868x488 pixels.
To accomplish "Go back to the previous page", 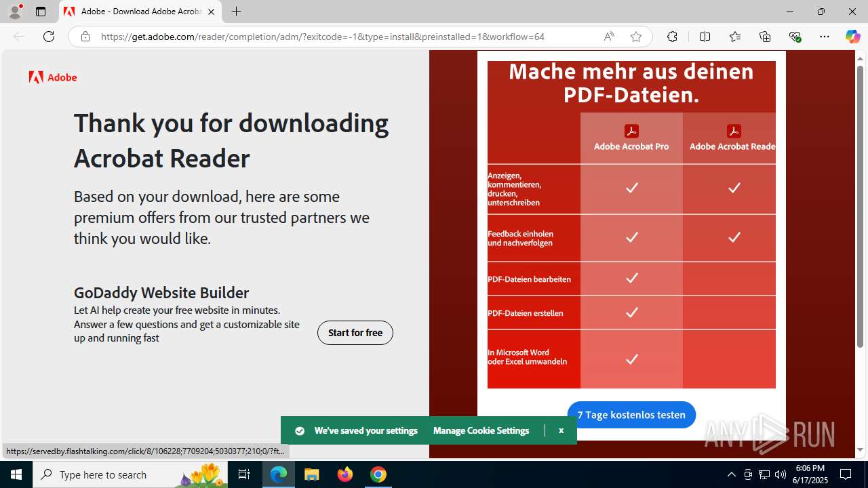I will click(x=19, y=37).
